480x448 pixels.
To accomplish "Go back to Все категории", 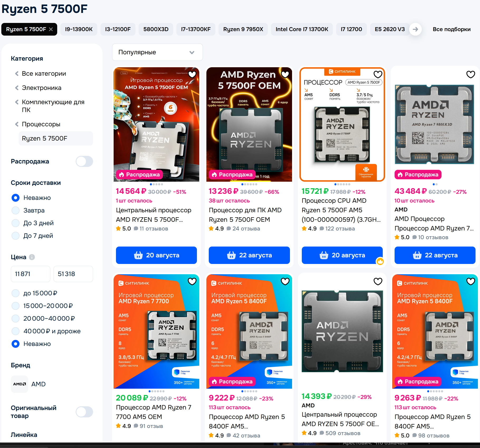I will coord(44,74).
